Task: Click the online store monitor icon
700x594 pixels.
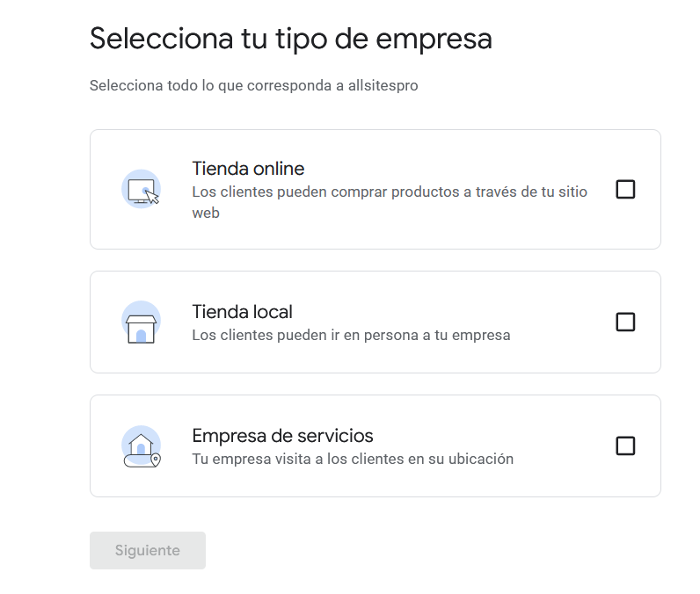Action: point(141,190)
